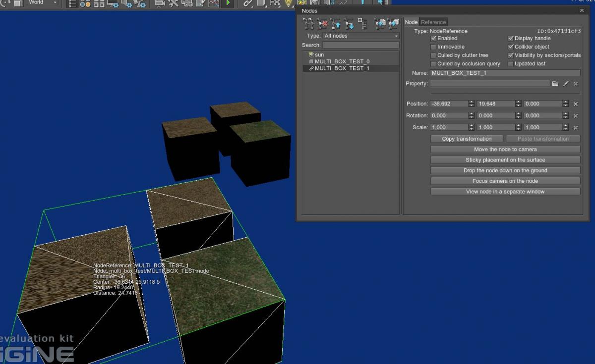Switch to the Reference tab
Viewport: 595px width, 364px height.
(433, 22)
